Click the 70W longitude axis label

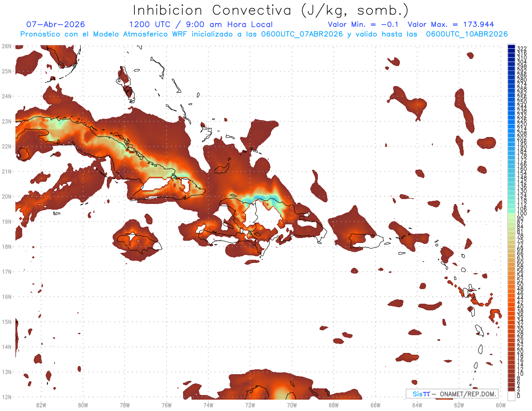tap(292, 404)
